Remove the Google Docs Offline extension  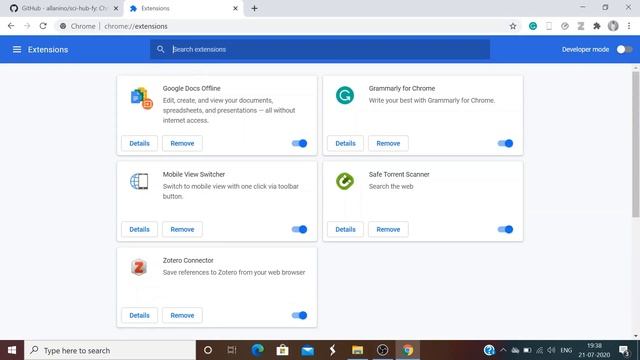(x=182, y=143)
